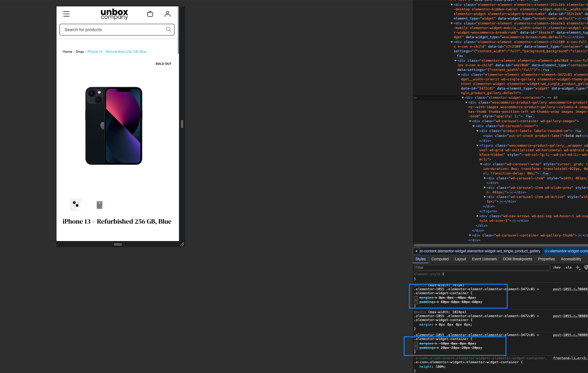588x373 pixels.
Task: Focus the Search for products field
Action: [x=117, y=30]
